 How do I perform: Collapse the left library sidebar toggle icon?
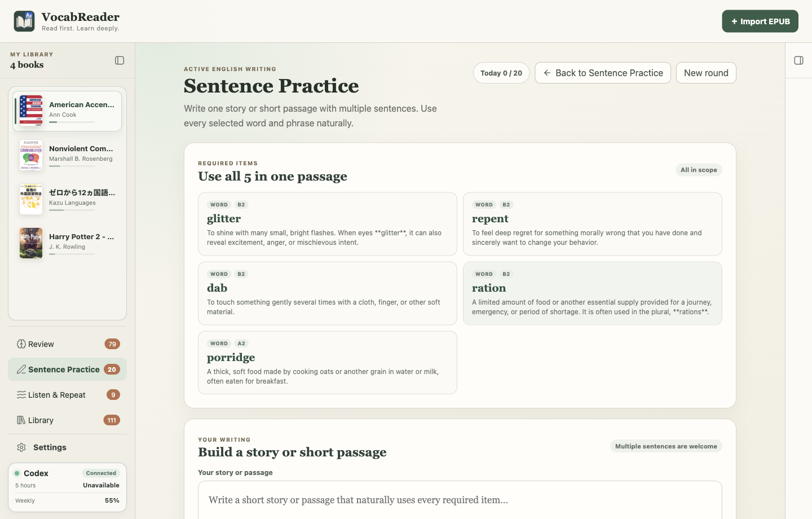tap(120, 60)
